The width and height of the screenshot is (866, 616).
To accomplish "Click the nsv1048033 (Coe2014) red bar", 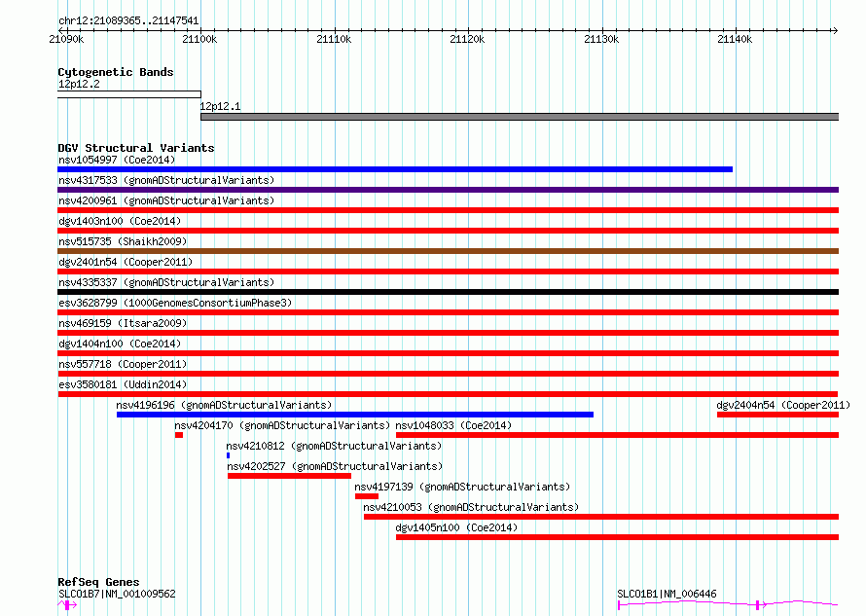I will (x=618, y=435).
